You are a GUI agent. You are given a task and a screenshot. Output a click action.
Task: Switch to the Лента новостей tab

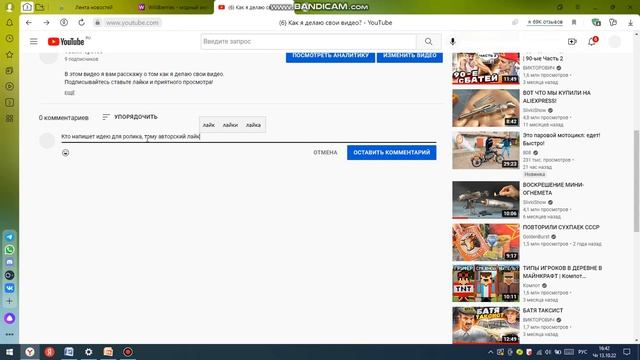click(x=93, y=7)
